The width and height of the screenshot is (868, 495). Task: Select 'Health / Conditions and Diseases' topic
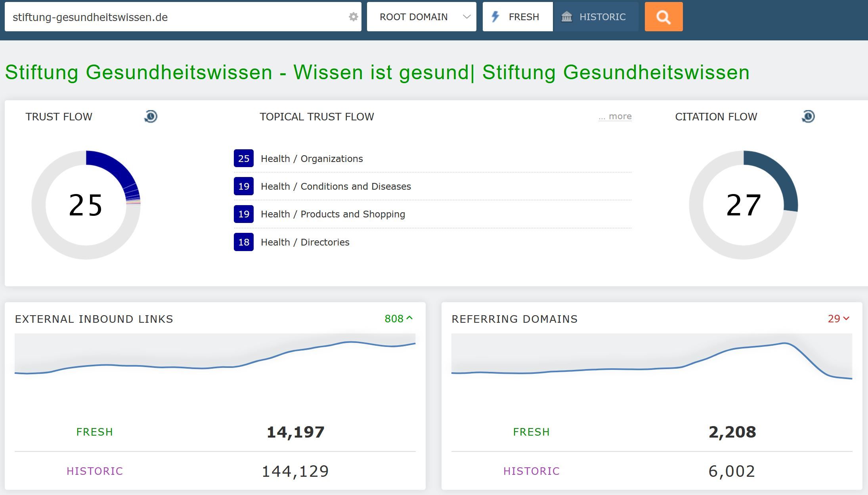click(x=336, y=186)
